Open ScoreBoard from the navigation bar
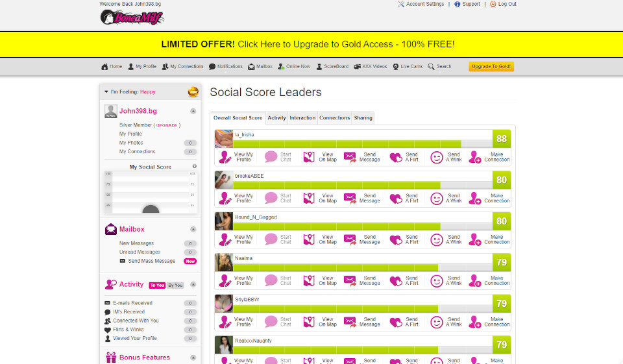Viewport: 623px width, 364px height. (332, 66)
